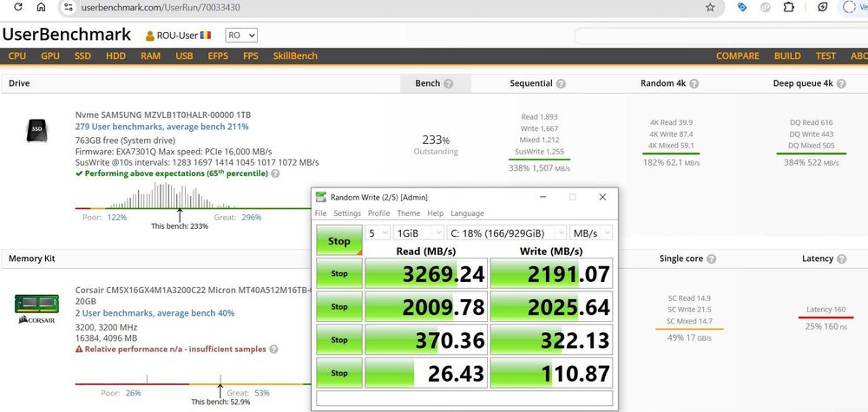868x412 pixels.
Task: Open help icon next to Latency
Action: tap(841, 258)
